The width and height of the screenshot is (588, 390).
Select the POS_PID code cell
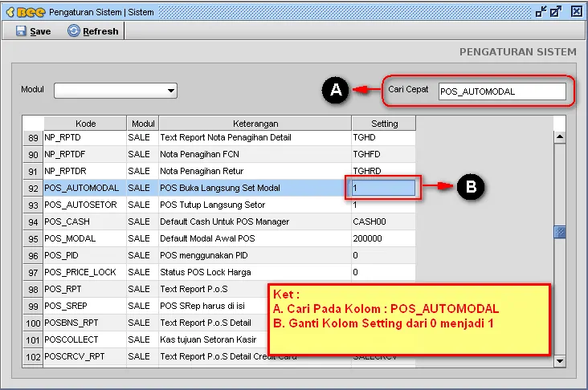(85, 255)
